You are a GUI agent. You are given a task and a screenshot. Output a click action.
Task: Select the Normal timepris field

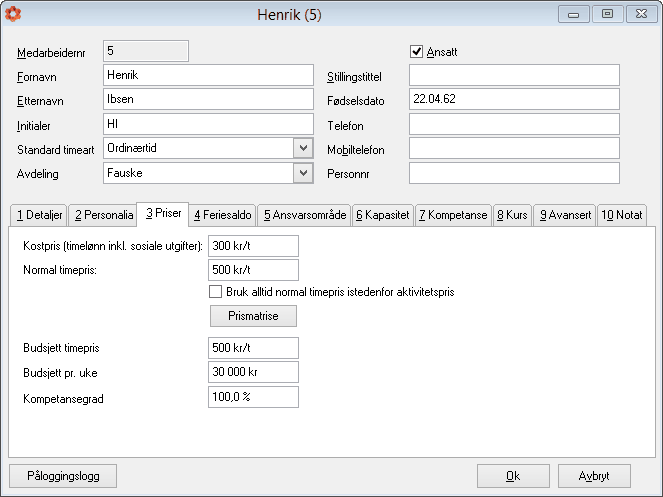point(253,270)
